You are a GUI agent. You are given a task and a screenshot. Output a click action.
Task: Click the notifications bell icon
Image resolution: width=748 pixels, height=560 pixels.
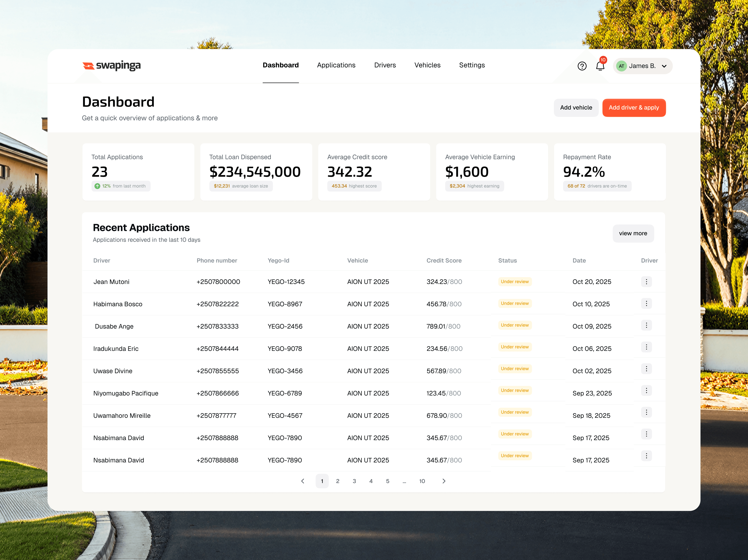click(600, 66)
